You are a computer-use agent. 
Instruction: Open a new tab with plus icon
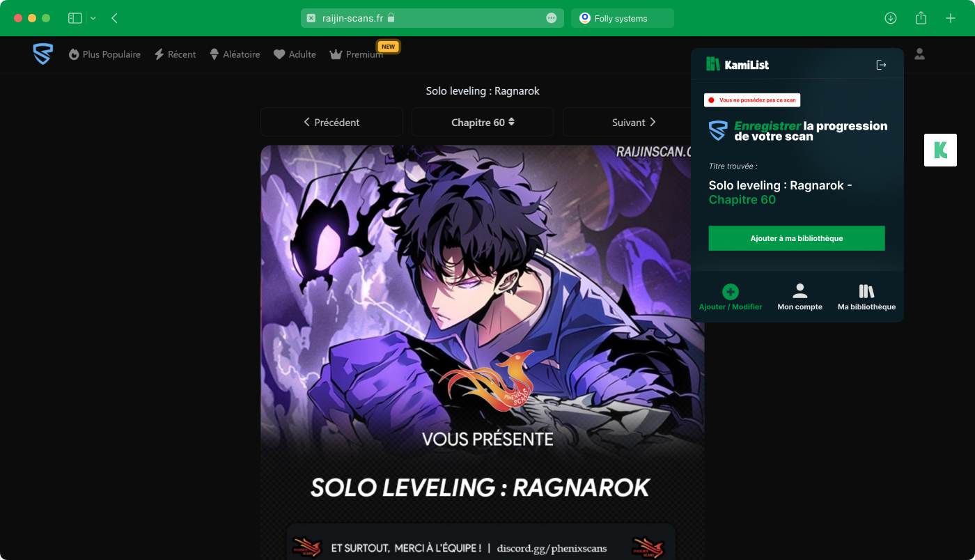951,18
